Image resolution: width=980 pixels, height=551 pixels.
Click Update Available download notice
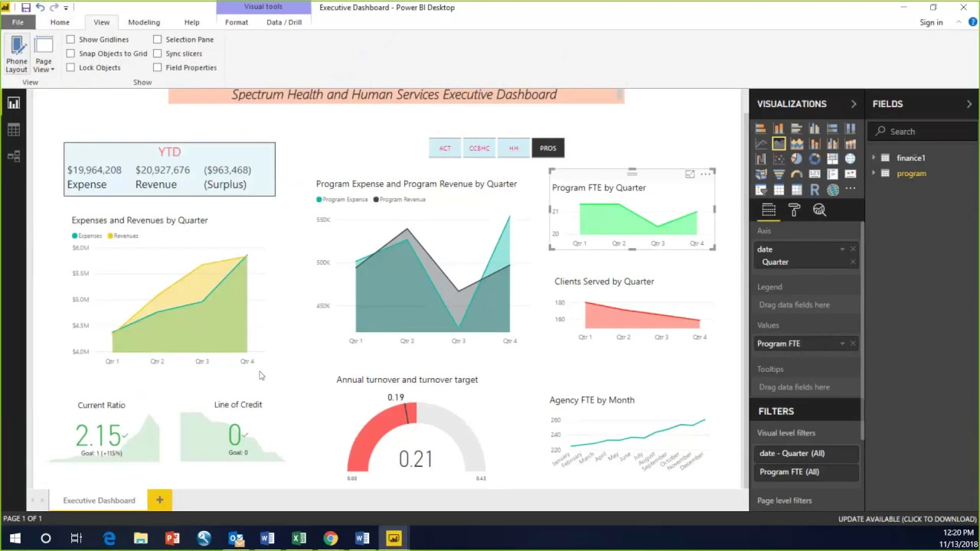tap(907, 519)
